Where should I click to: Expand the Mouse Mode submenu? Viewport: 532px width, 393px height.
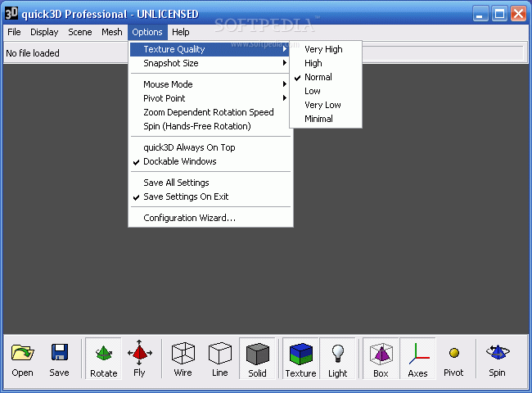point(210,84)
